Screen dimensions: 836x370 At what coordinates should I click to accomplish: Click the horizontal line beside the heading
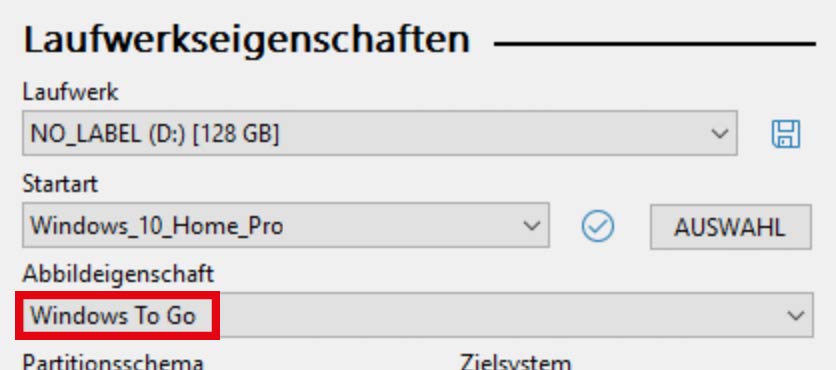pos(655,44)
